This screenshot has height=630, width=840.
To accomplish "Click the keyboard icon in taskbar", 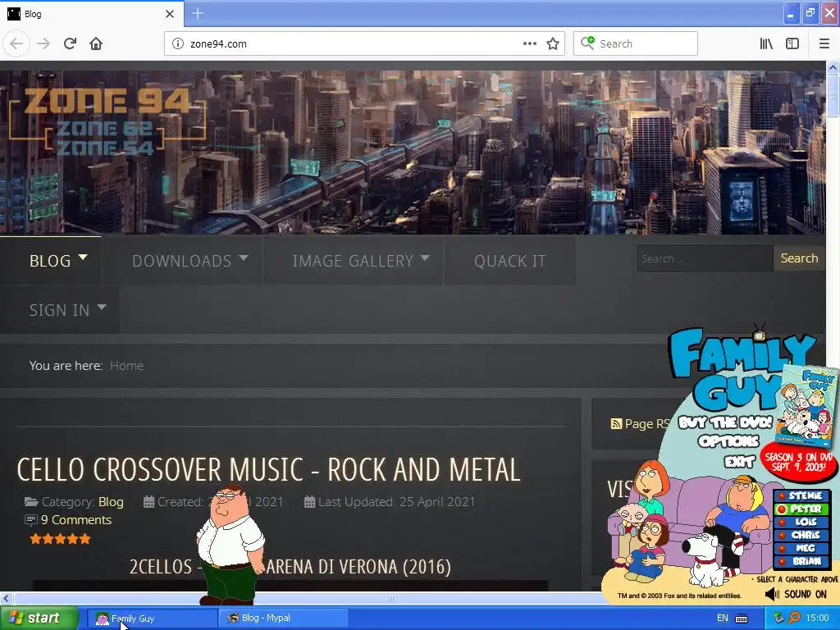I will tap(742, 619).
